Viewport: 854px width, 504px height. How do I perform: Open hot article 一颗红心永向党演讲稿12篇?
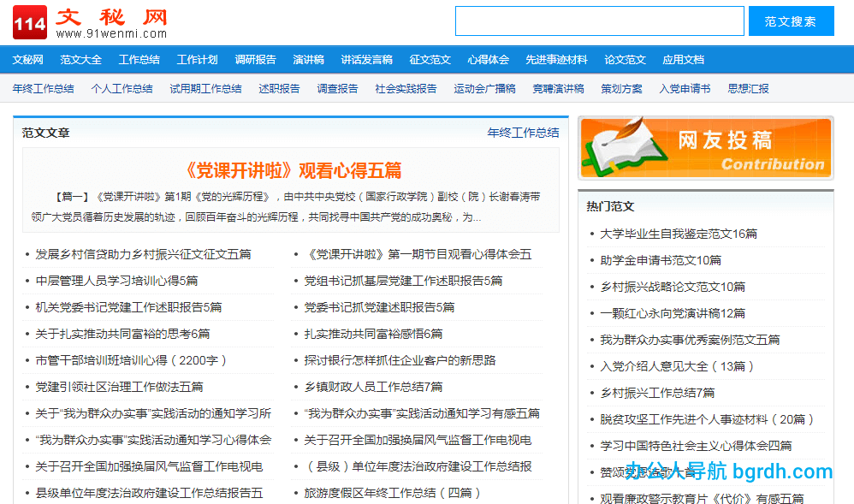click(672, 313)
